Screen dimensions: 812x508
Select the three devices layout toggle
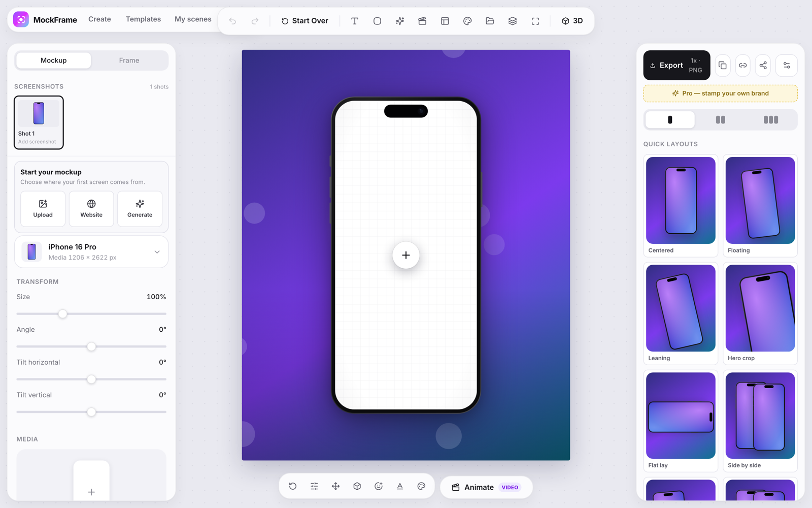point(771,120)
